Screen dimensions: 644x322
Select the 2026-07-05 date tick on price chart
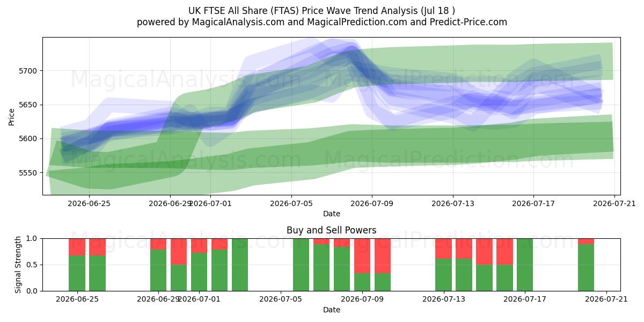point(291,203)
